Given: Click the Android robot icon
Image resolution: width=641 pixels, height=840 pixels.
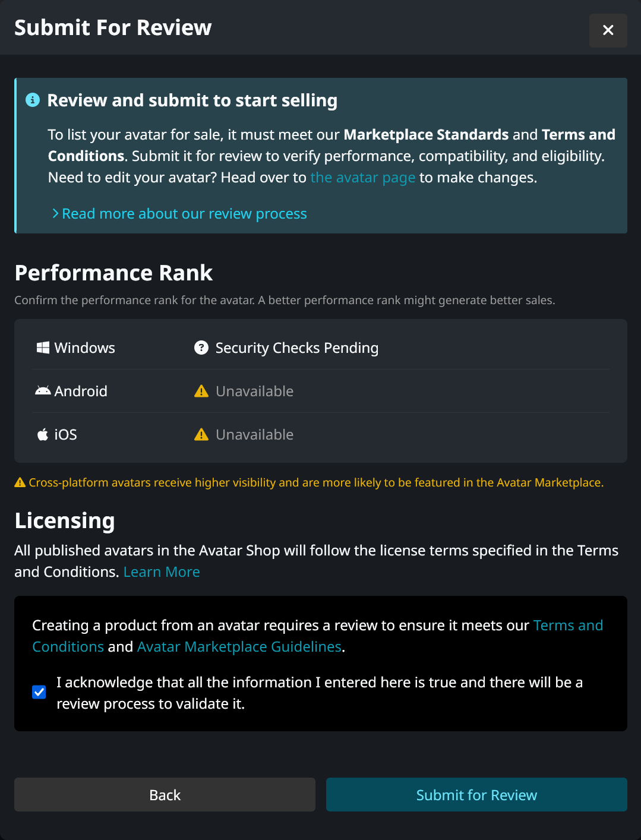Looking at the screenshot, I should pos(43,391).
